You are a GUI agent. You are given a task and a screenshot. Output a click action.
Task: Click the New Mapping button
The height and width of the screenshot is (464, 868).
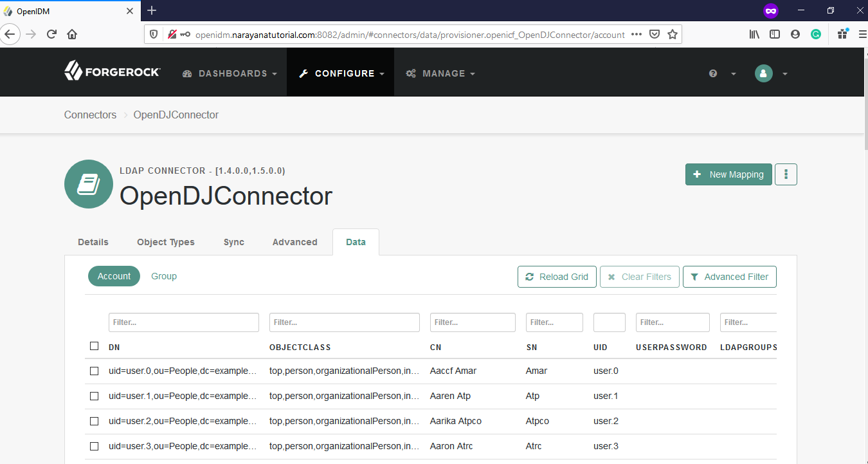click(728, 174)
